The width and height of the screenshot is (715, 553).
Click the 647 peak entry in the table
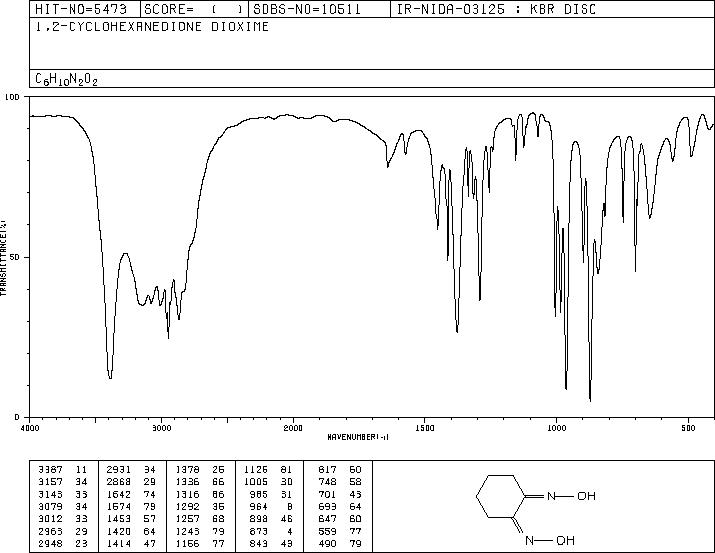[x=340, y=519]
